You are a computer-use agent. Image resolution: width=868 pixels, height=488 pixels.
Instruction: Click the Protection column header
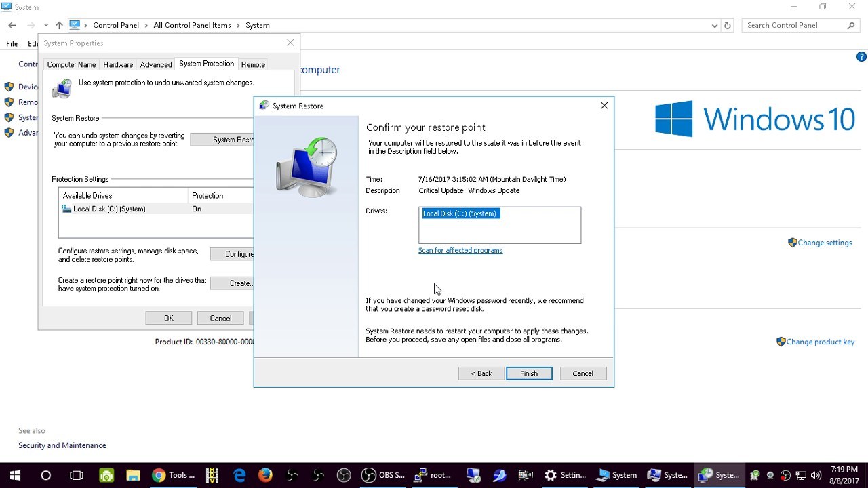pos(221,195)
